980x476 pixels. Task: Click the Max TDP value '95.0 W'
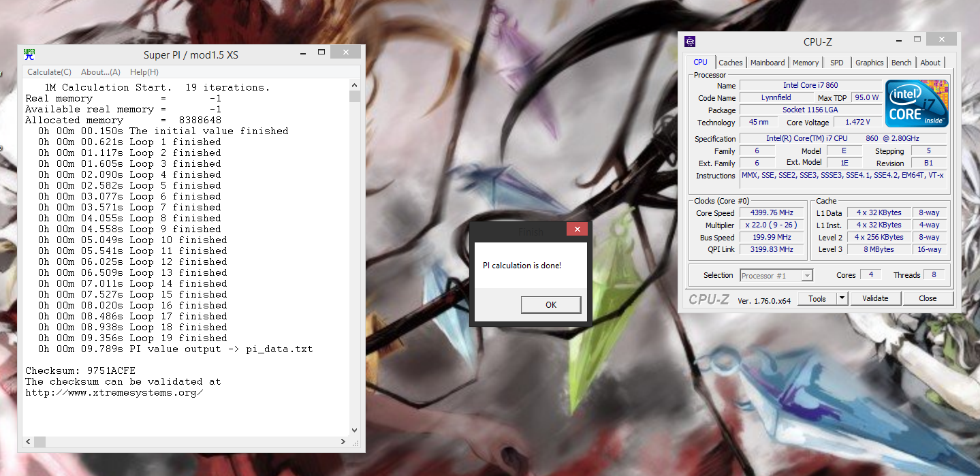pyautogui.click(x=867, y=97)
